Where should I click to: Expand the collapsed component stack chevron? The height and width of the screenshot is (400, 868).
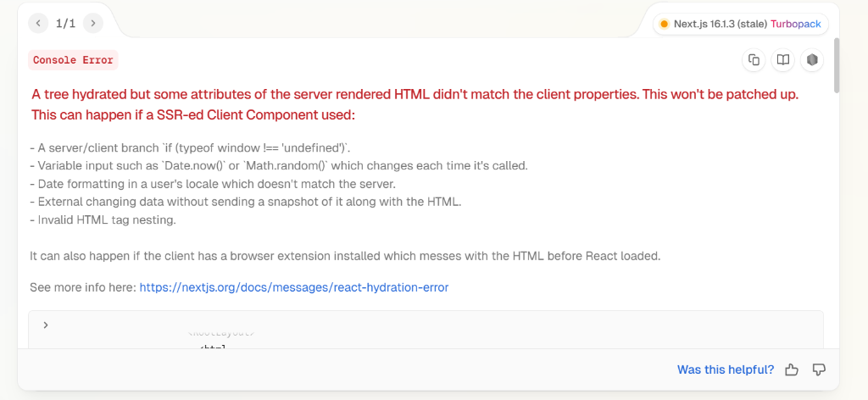pyautogui.click(x=46, y=325)
